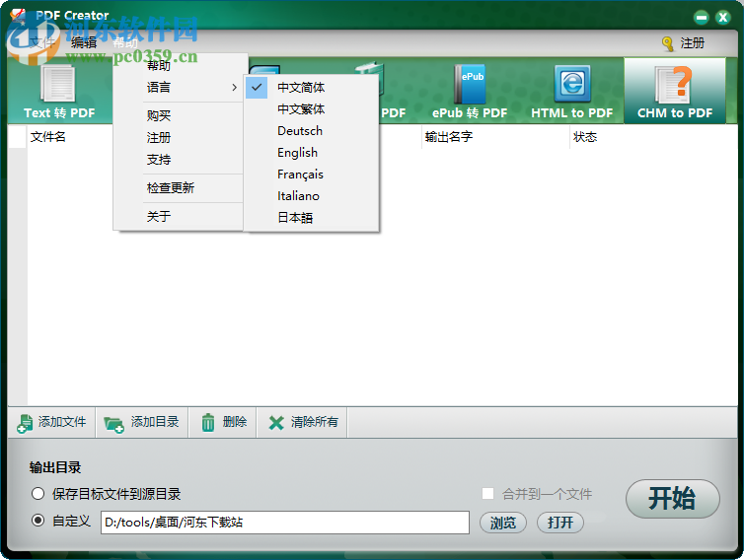Close the PDF Creator window
The image size is (744, 560).
click(723, 18)
